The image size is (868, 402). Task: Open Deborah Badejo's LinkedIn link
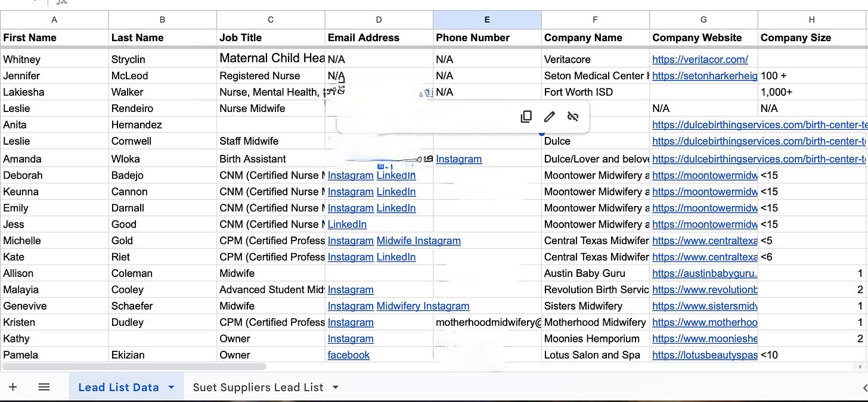[x=396, y=175]
